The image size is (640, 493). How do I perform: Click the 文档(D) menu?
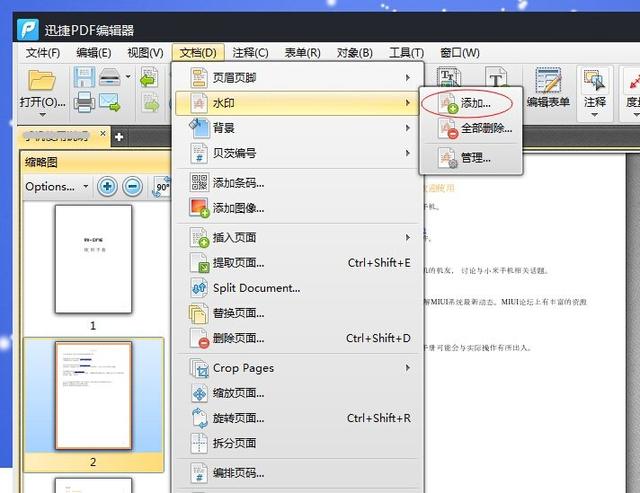198,53
